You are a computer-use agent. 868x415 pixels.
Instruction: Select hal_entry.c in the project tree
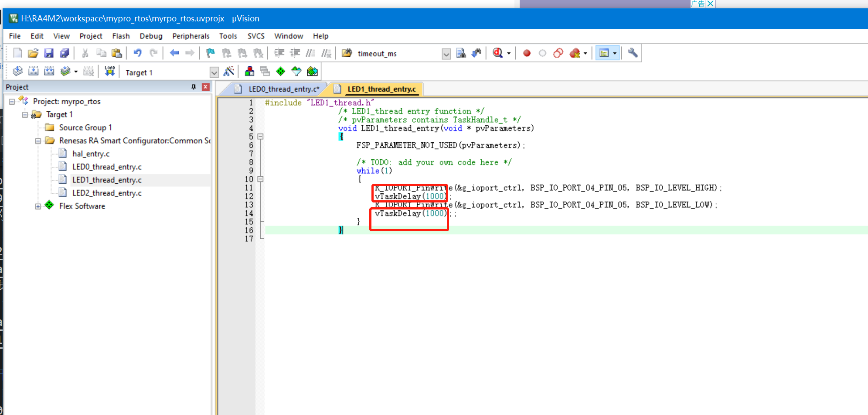pyautogui.click(x=91, y=154)
